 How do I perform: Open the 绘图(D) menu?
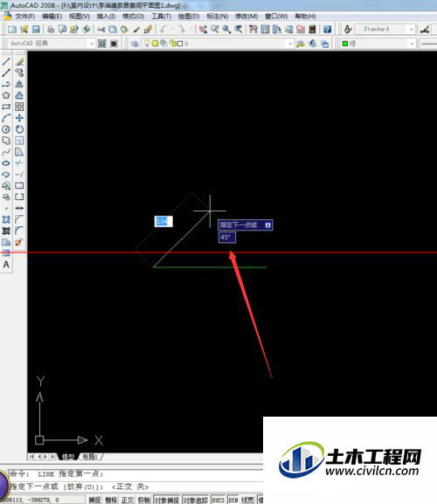189,16
